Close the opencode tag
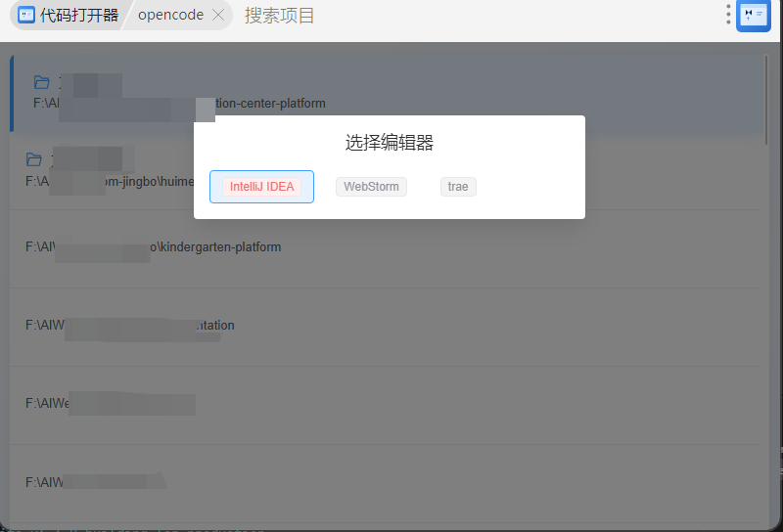Image resolution: width=783 pixels, height=532 pixels. 218,15
